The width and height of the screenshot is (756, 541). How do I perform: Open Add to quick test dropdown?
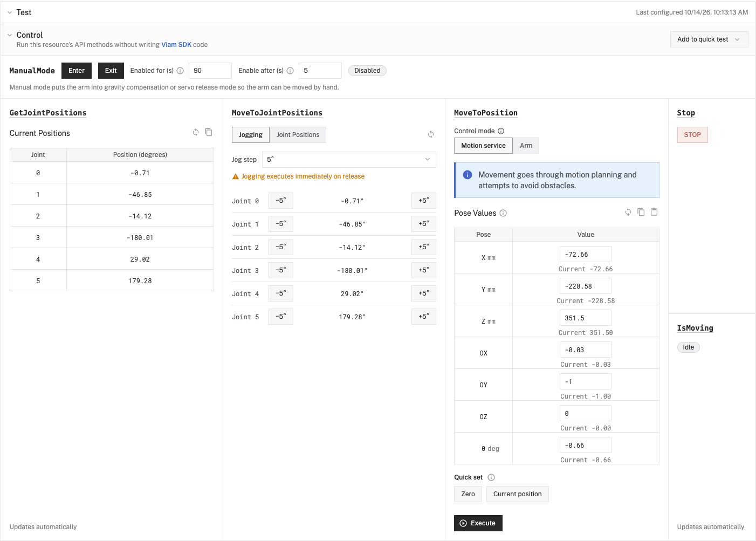709,39
